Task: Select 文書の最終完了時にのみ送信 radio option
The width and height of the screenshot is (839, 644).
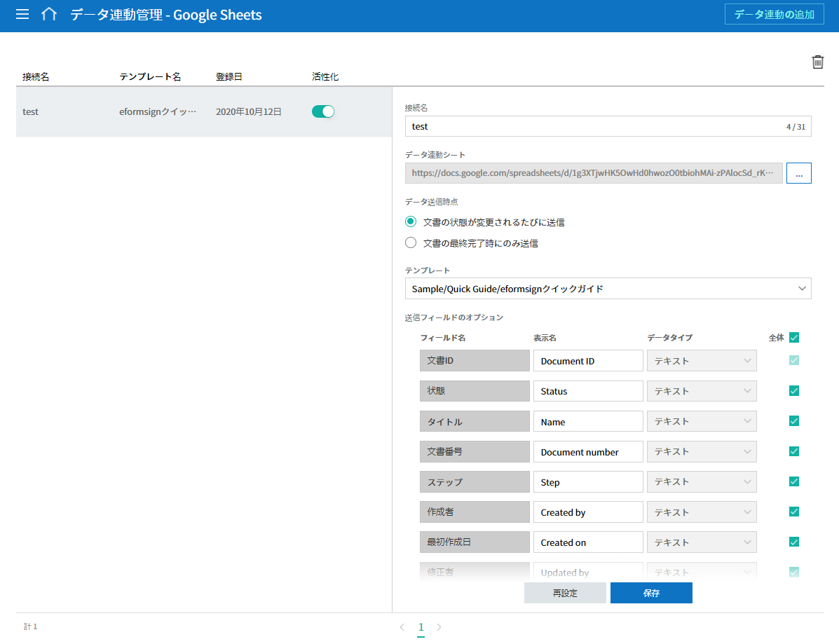Action: click(411, 243)
